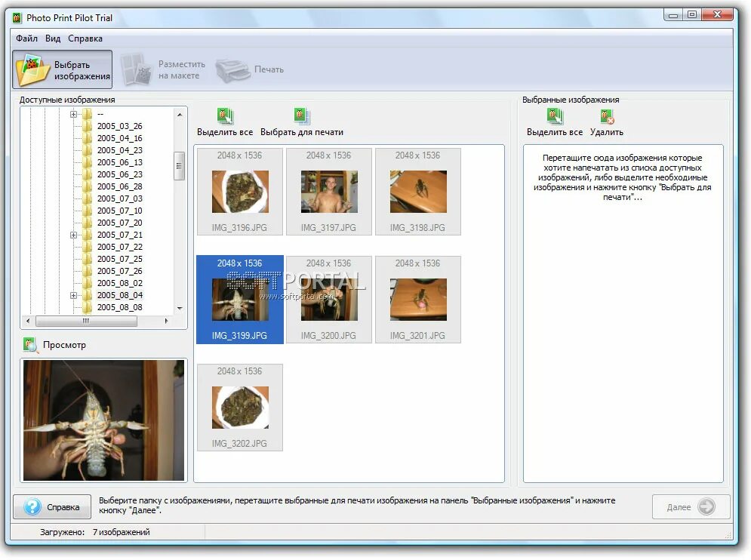Click the folder tree horizontal scrollbar thumb
Viewport: 751px width, 560px height.
(86, 321)
